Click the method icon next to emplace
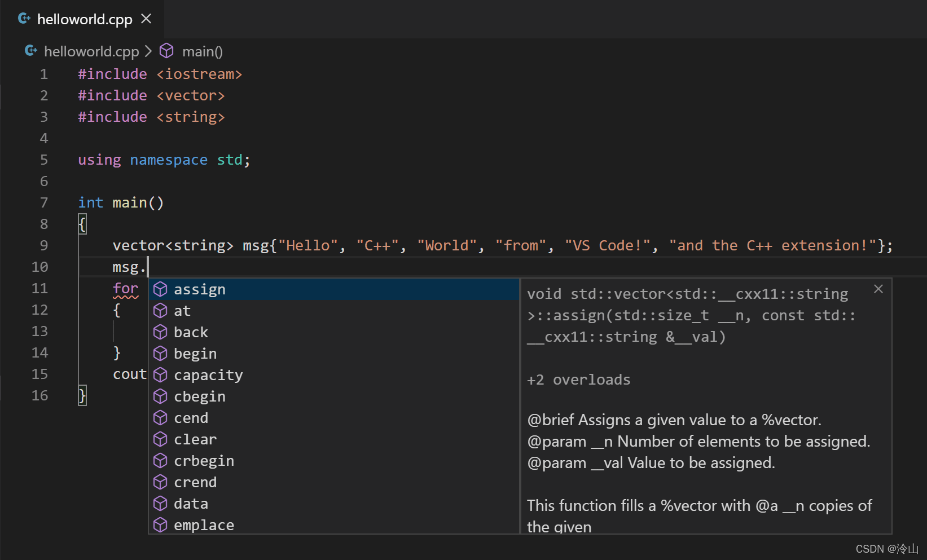 (x=160, y=525)
